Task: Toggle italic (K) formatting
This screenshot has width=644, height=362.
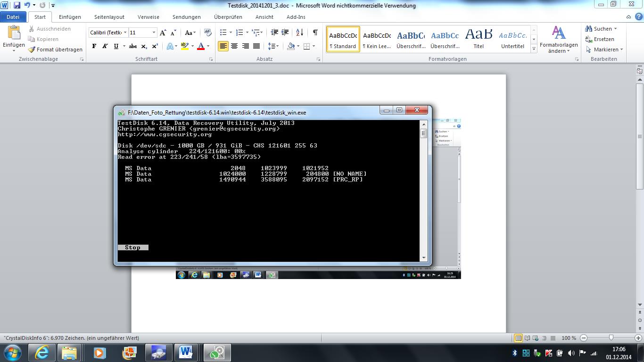Action: (x=105, y=46)
